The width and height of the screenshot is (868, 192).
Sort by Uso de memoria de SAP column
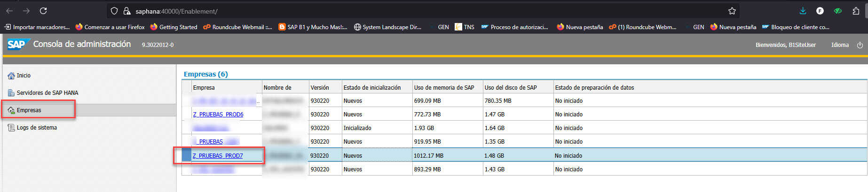(444, 88)
